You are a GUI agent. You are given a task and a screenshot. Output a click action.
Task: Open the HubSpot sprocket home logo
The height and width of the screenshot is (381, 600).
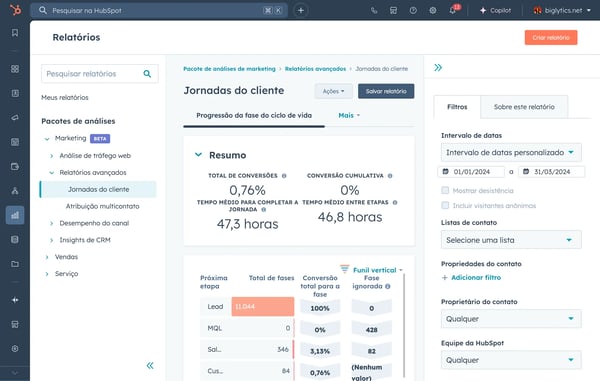pyautogui.click(x=15, y=10)
